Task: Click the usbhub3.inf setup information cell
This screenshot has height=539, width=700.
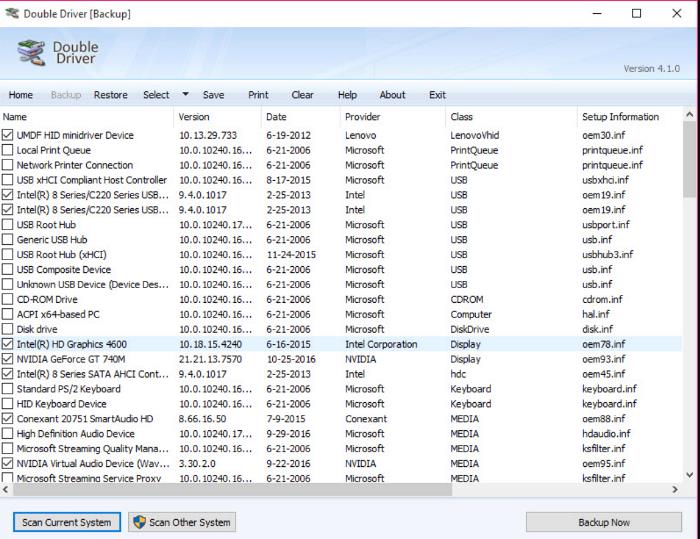Action: click(x=608, y=255)
